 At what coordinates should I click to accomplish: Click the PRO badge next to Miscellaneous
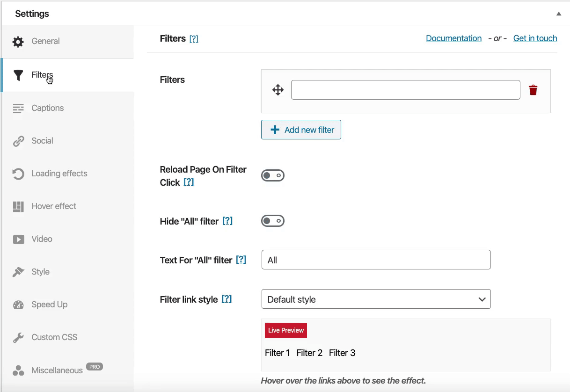click(x=95, y=367)
